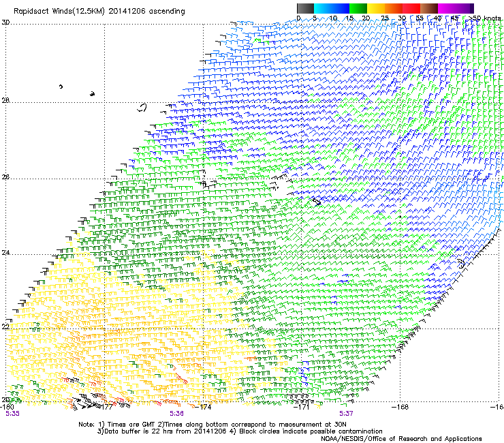Click the purple time stamp '5:35'
This screenshot has height=443, width=504.
[12, 414]
